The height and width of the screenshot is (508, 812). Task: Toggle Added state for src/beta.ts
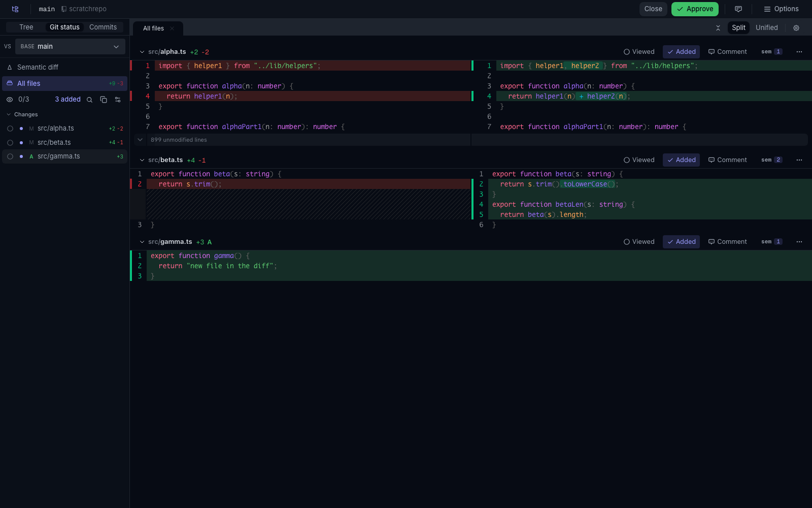pos(681,160)
